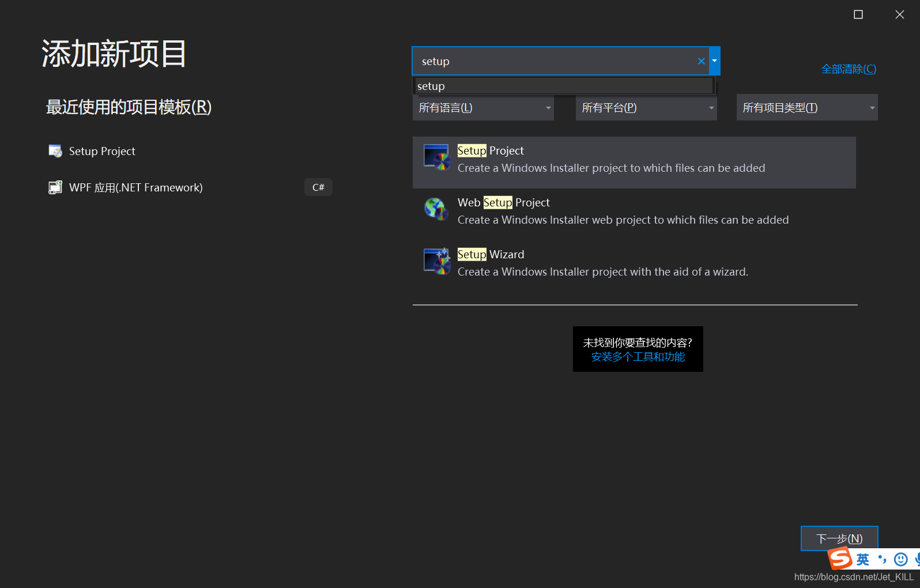
Task: Click the Web Setup Project description text
Action: pos(623,220)
